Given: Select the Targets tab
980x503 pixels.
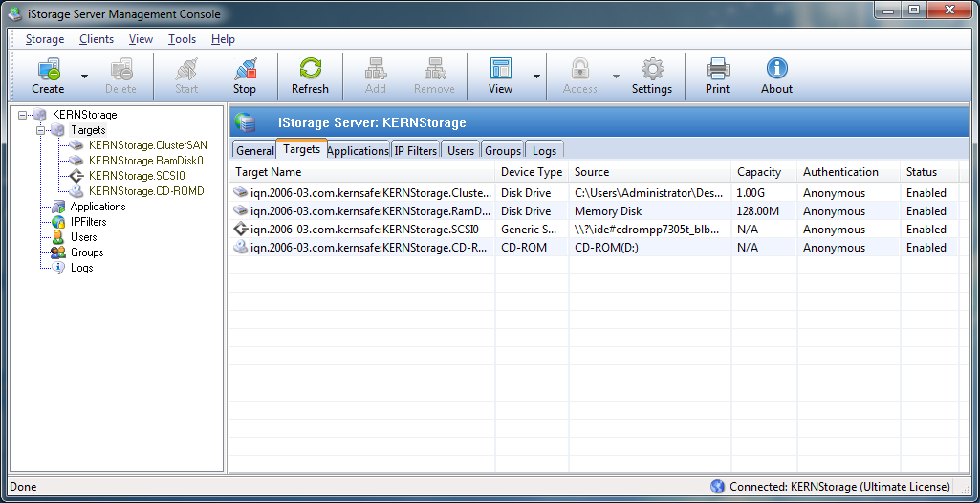Looking at the screenshot, I should 302,149.
